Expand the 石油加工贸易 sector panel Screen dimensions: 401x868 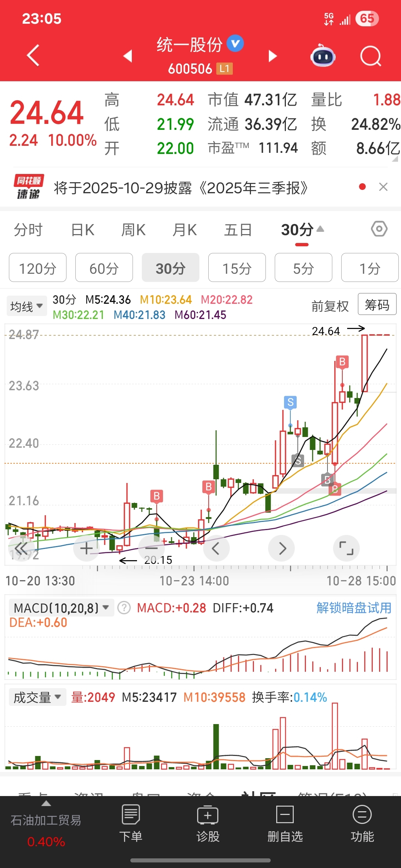(46, 825)
